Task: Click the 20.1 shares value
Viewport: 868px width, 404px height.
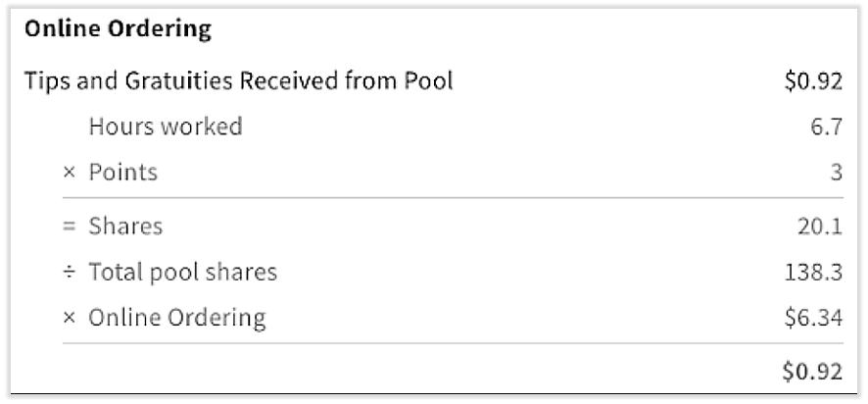Action: pyautogui.click(x=820, y=227)
